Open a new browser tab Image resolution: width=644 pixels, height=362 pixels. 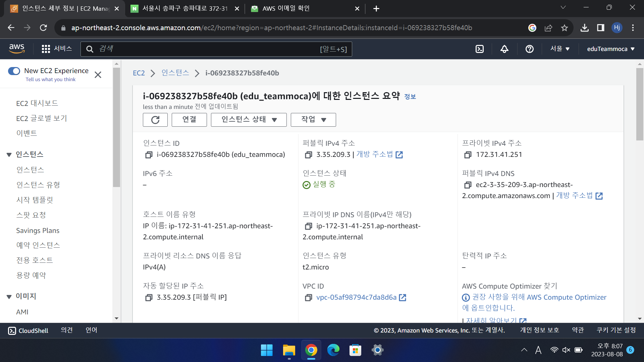pos(376,8)
